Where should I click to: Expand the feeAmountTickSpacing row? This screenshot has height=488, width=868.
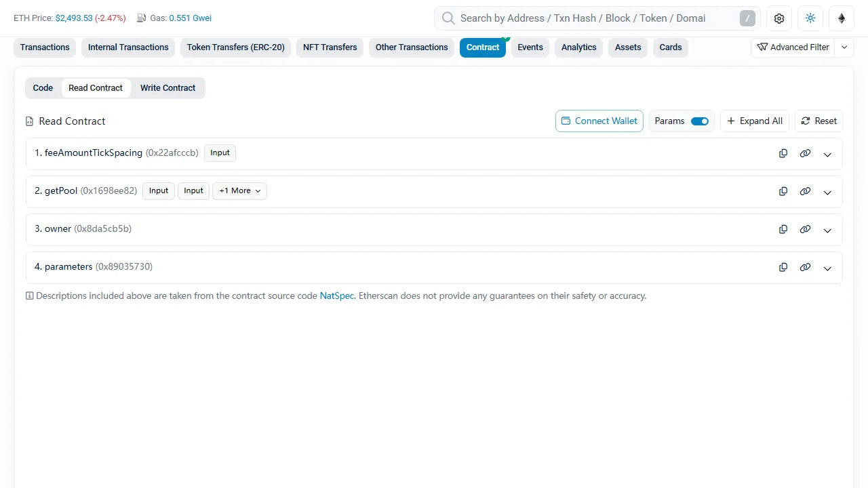(x=827, y=154)
